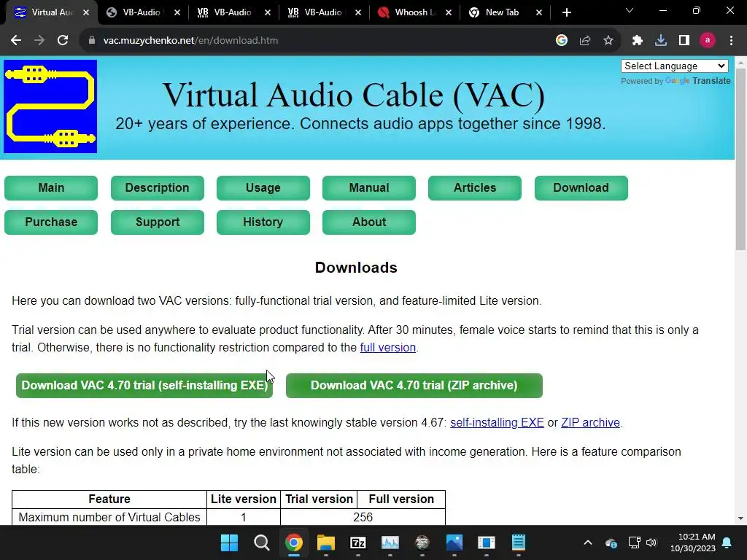Click the Main navigation button
Viewport: 747px width, 560px height.
click(51, 187)
